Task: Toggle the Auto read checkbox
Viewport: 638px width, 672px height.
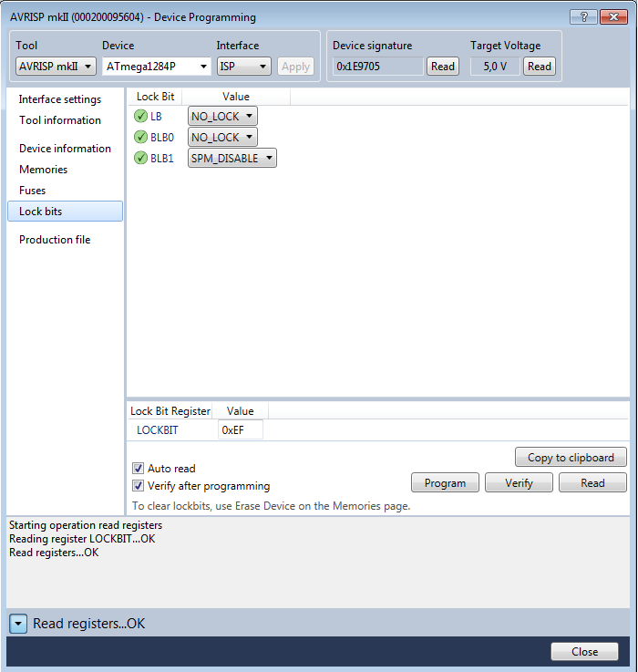Action: pos(139,469)
